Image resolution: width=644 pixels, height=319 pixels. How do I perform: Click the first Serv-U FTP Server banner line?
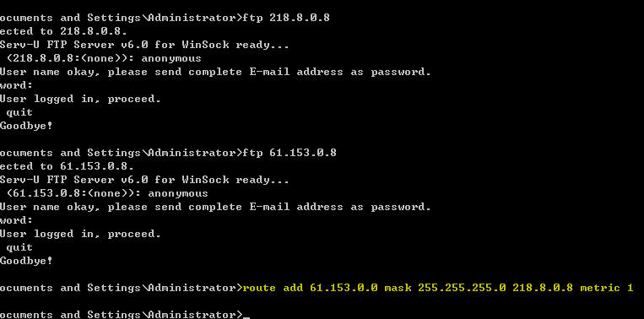click(x=144, y=45)
